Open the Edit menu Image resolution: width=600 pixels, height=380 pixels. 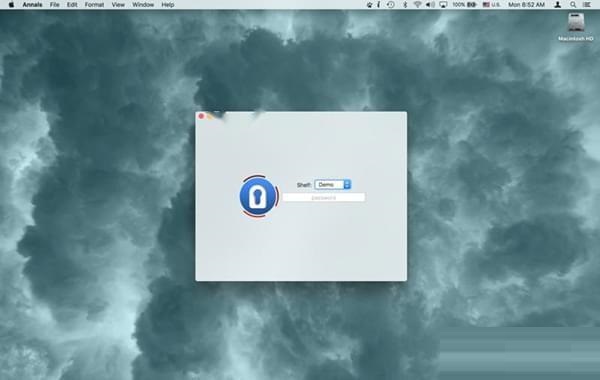coord(72,5)
